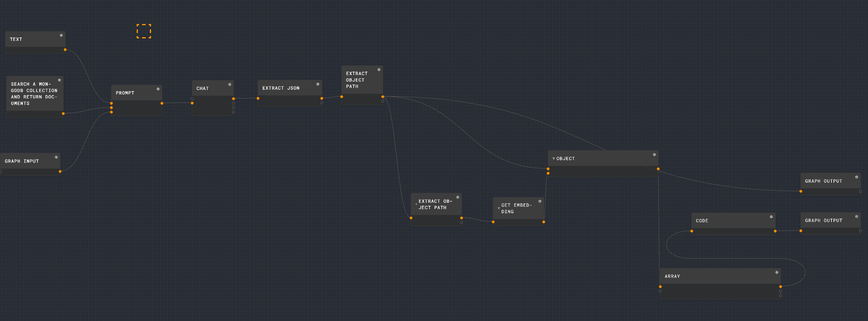Viewport: 868px width, 321px height.
Task: Open the MongoDB search node's gear icon
Action: coord(59,80)
